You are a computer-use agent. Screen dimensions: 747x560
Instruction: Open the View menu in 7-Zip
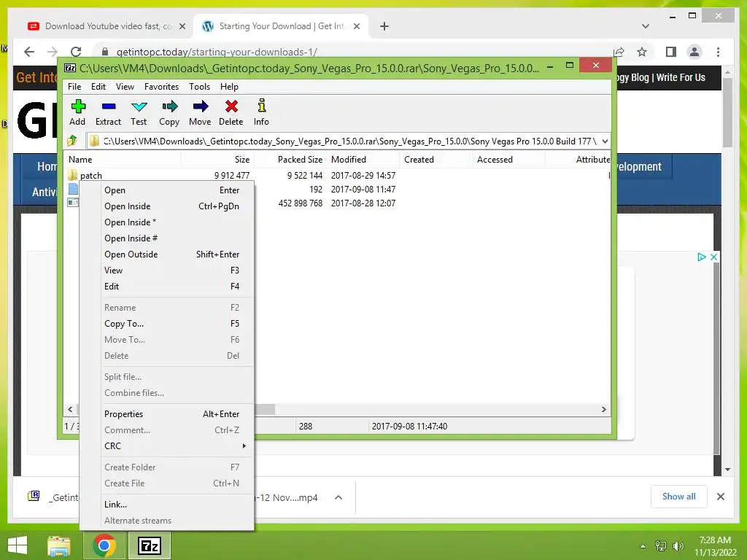click(125, 87)
